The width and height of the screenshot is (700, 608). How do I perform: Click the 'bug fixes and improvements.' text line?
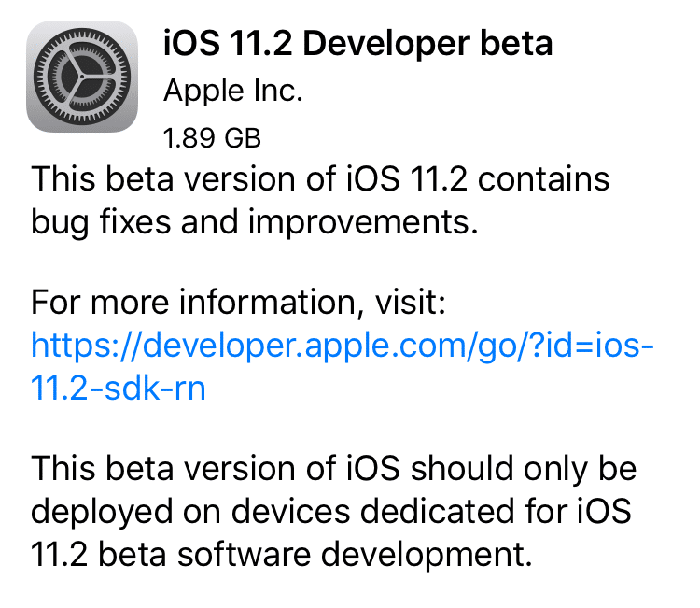pyautogui.click(x=255, y=222)
